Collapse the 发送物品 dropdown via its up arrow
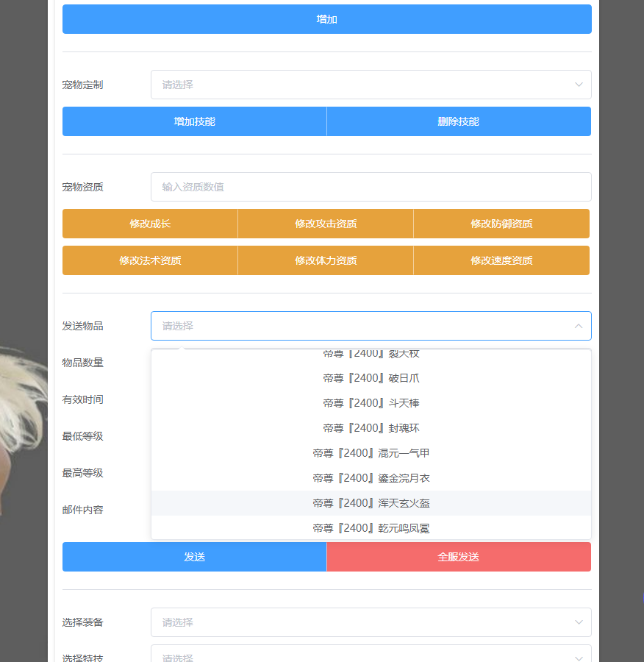The width and height of the screenshot is (644, 662). pyautogui.click(x=579, y=326)
